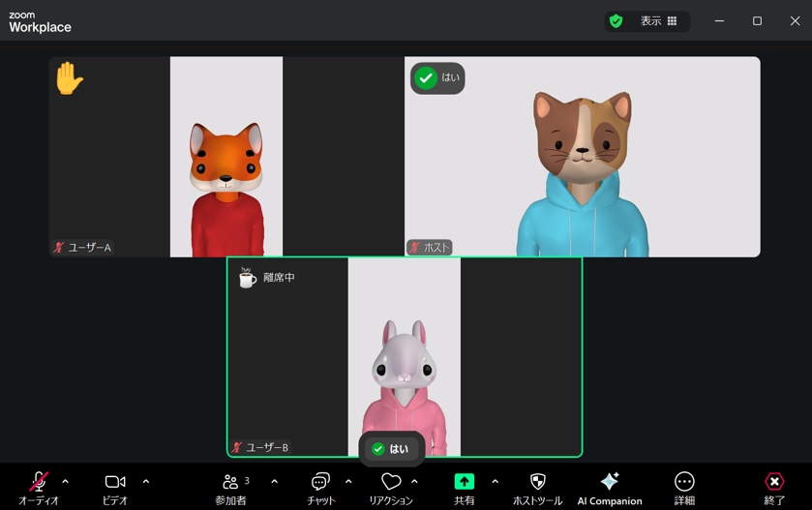
Task: Expand chat options arrow beside チャット
Action: coord(348,482)
